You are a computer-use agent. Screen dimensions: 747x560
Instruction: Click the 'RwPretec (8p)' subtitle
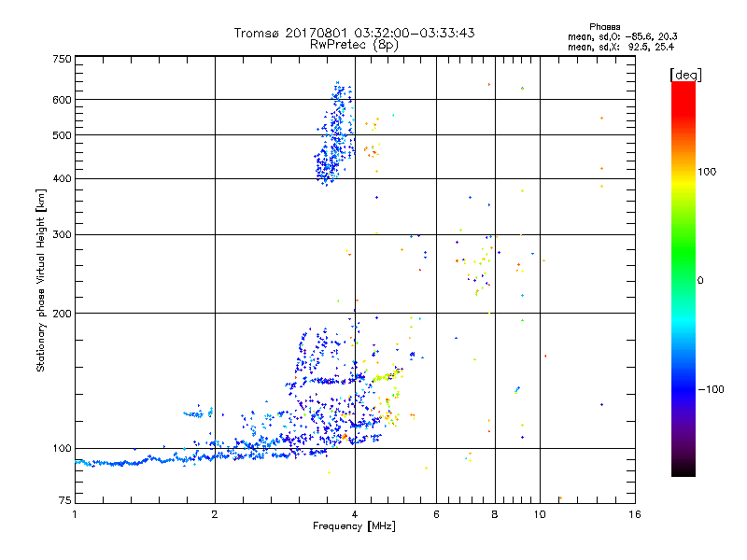354,45
